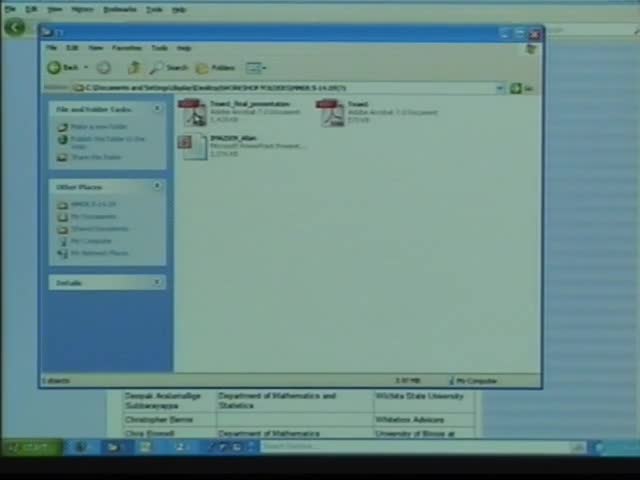Click the PowerPoint file name text
Image resolution: width=640 pixels, height=480 pixels.
pyautogui.click(x=233, y=138)
